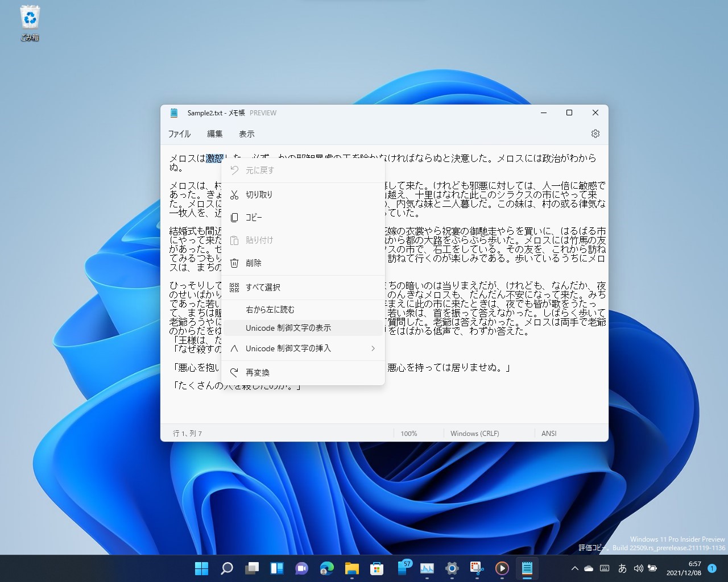Click the あ IME mode indicator

(622, 568)
